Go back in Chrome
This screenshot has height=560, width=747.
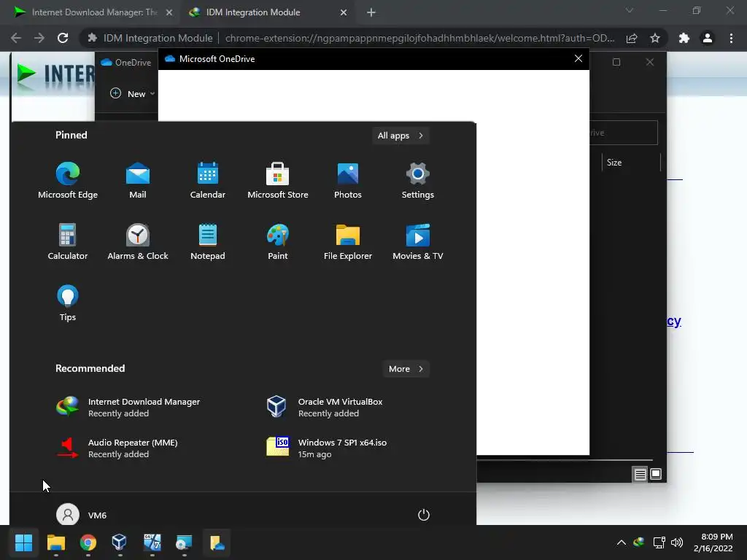16,38
